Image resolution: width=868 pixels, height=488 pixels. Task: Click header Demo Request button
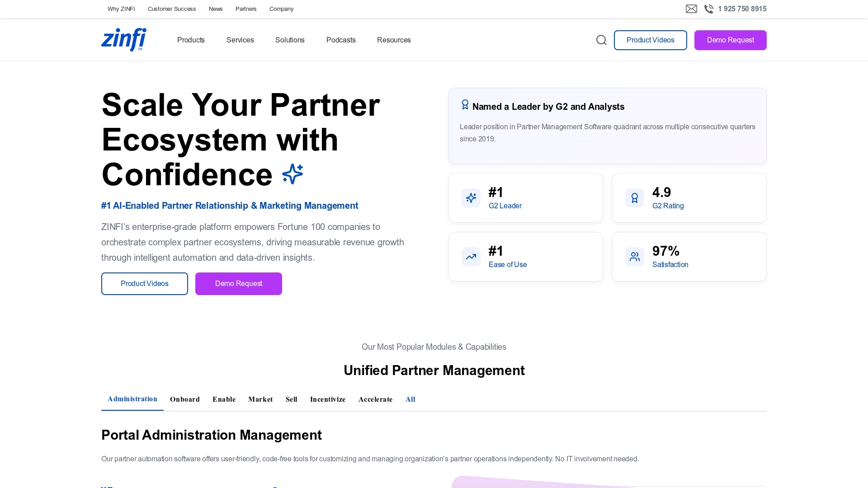(x=730, y=40)
